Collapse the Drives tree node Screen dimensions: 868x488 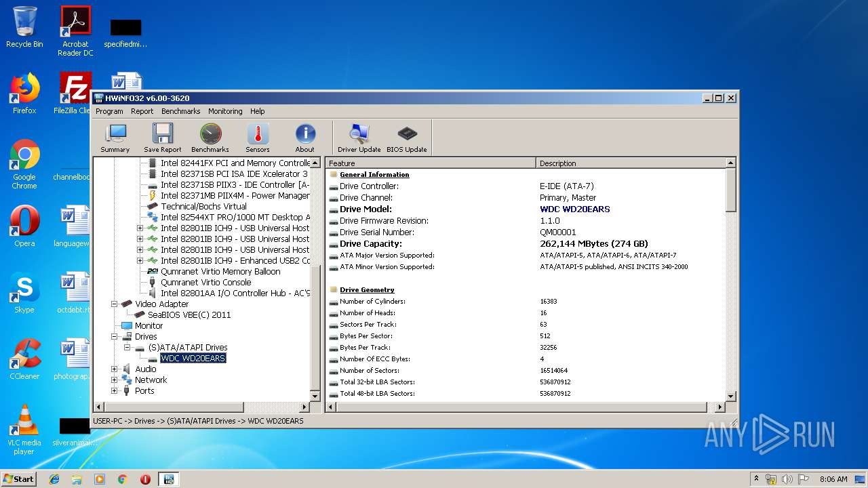115,337
